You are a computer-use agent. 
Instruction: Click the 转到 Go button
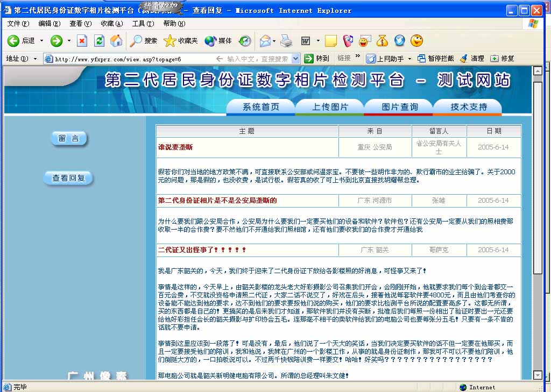[316, 58]
